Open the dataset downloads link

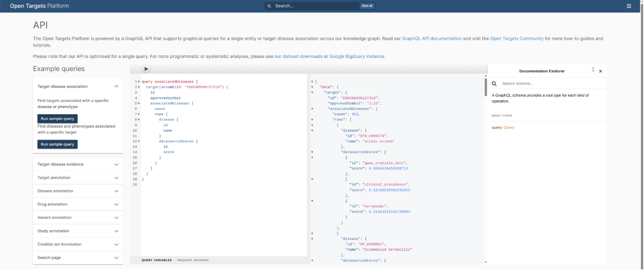(x=298, y=56)
